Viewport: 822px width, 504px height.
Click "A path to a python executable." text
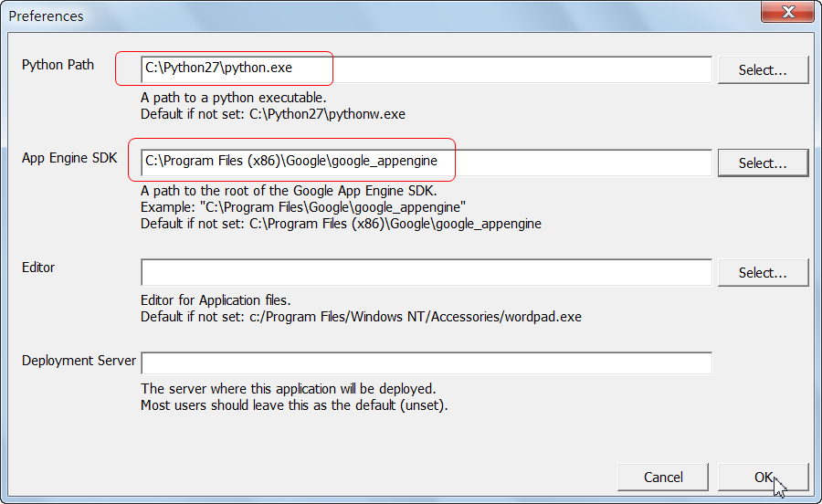tap(233, 98)
